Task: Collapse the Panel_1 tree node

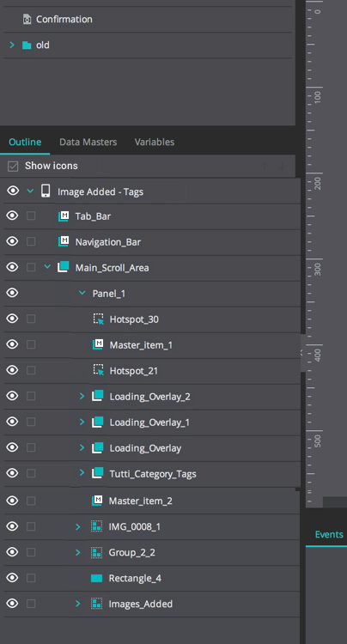Action: [x=82, y=293]
